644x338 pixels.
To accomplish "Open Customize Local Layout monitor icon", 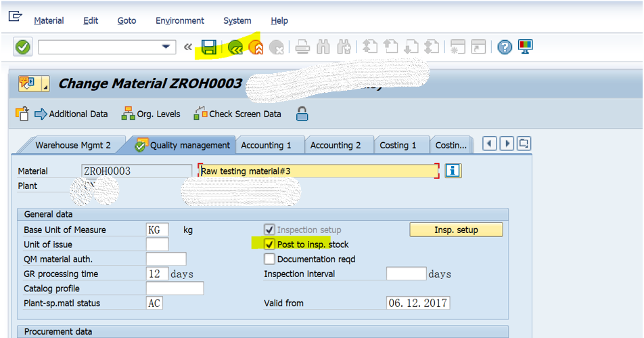I will pos(526,47).
